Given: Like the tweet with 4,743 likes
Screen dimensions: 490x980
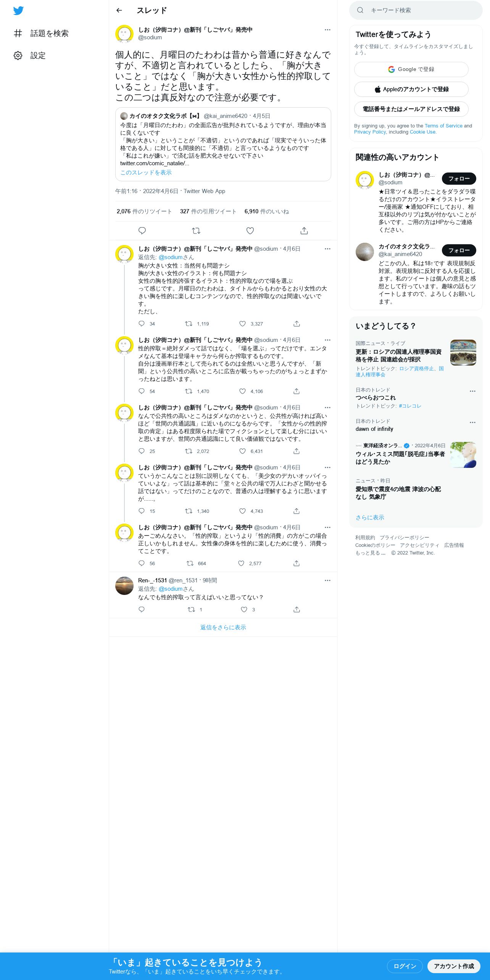Looking at the screenshot, I should click(x=242, y=511).
